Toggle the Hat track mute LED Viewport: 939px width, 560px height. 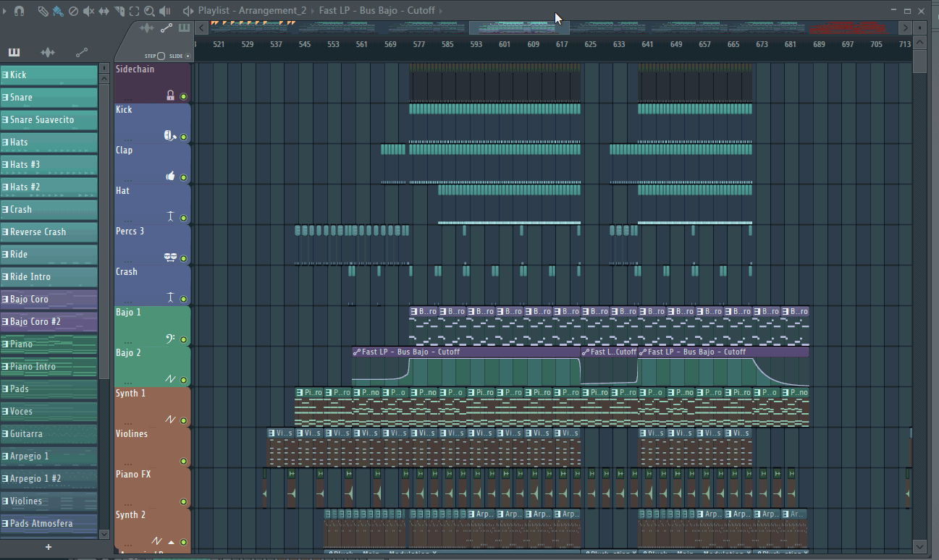point(183,218)
